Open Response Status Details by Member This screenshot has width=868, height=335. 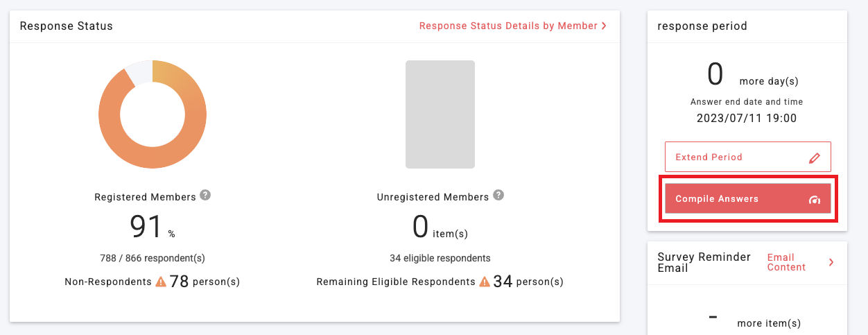(508, 26)
